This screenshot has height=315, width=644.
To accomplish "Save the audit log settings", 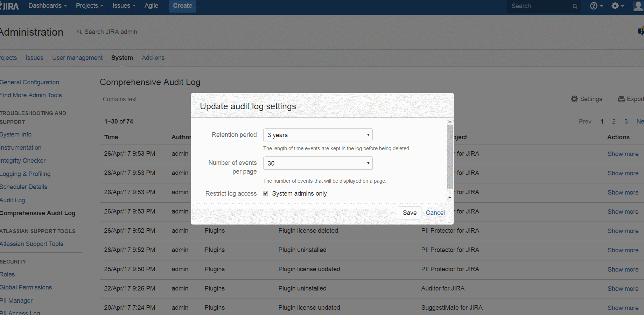I will [409, 213].
